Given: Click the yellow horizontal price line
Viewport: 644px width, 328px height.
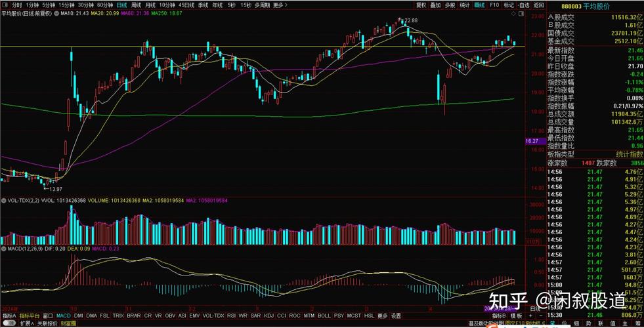Looking at the screenshot, I should (263, 47).
